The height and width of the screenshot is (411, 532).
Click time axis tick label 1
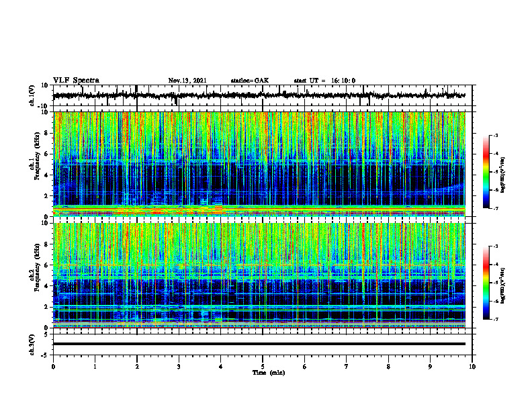(95, 367)
